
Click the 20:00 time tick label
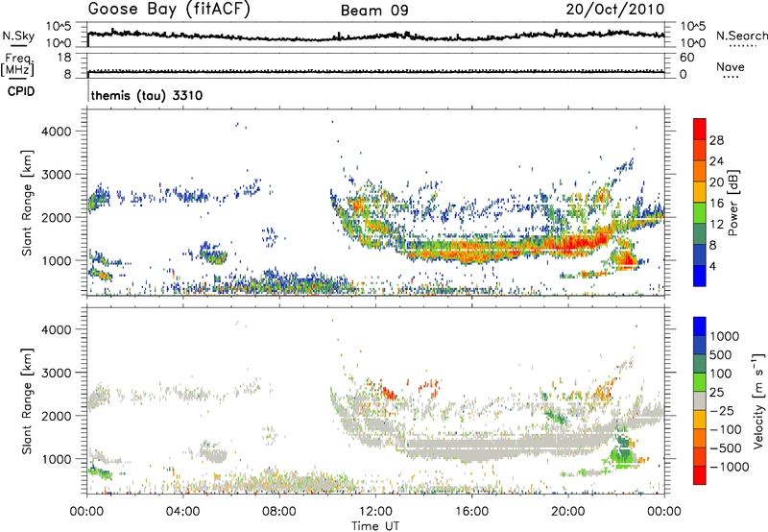tap(568, 512)
